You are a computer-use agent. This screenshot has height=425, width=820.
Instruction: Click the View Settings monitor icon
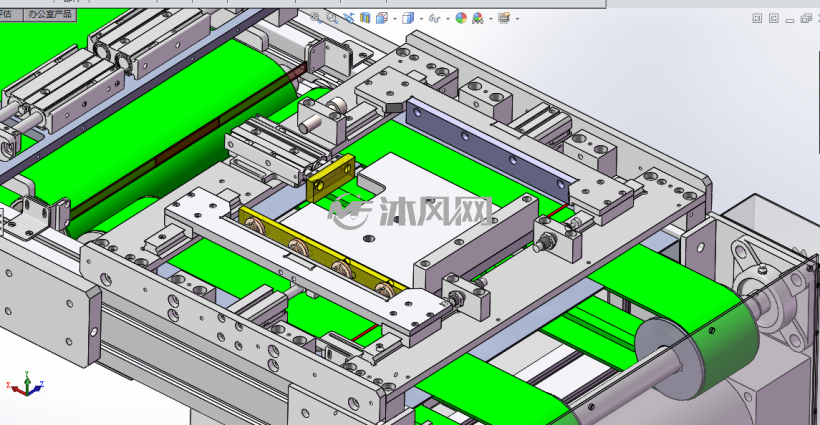[x=504, y=18]
